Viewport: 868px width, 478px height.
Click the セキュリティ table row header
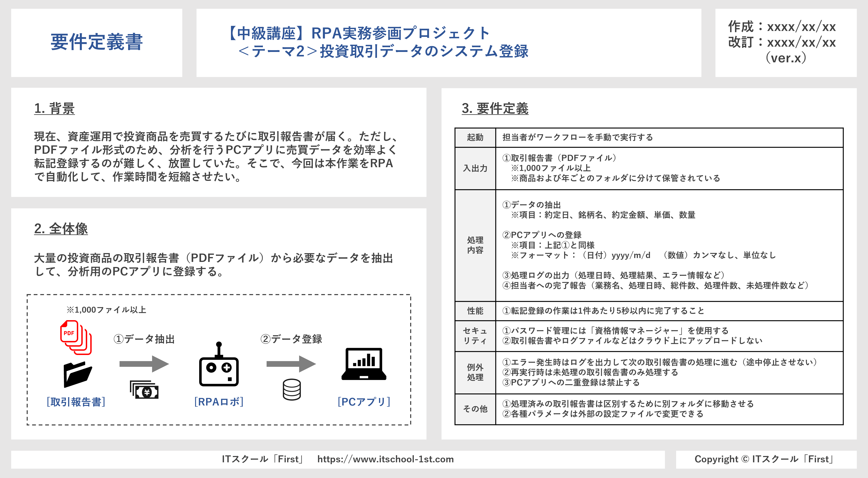click(x=475, y=336)
